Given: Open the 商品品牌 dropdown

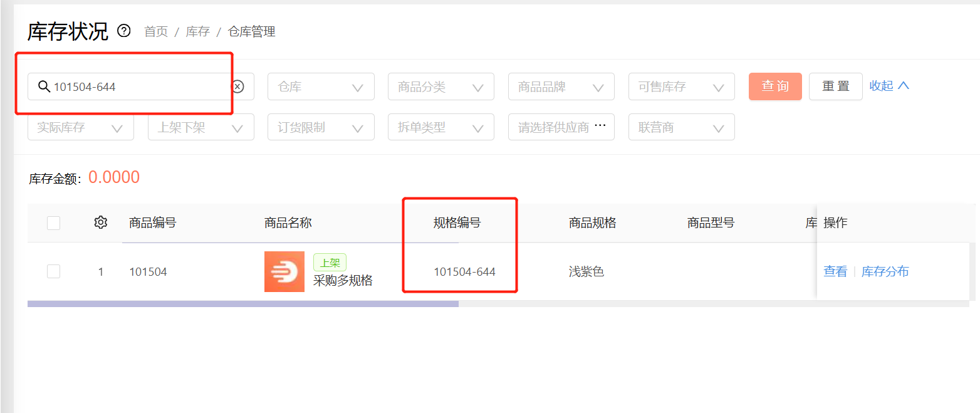Looking at the screenshot, I should tap(561, 86).
